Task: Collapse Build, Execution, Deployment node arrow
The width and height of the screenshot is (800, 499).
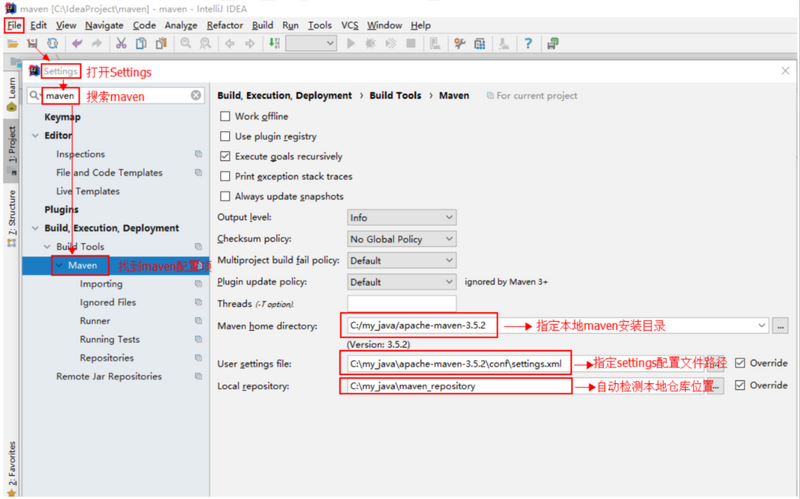Action: (x=35, y=228)
